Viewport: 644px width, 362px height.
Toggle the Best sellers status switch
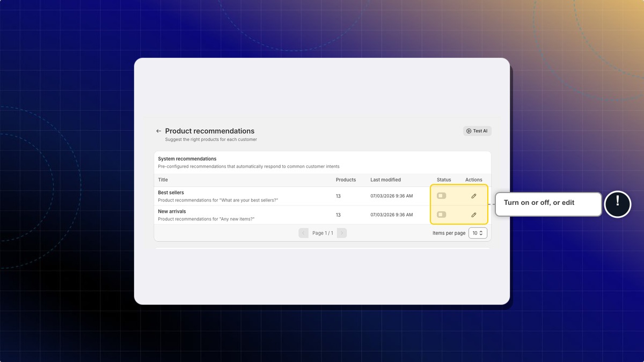click(x=441, y=196)
